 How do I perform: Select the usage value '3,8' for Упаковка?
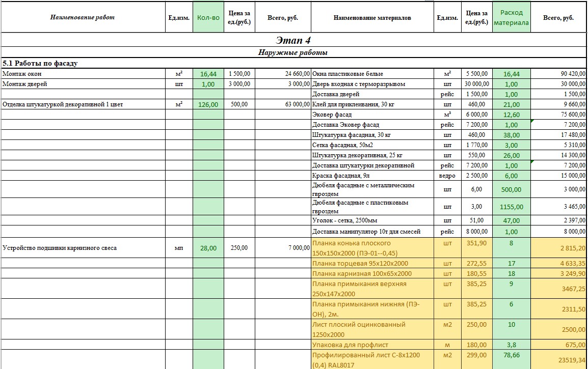tap(511, 344)
